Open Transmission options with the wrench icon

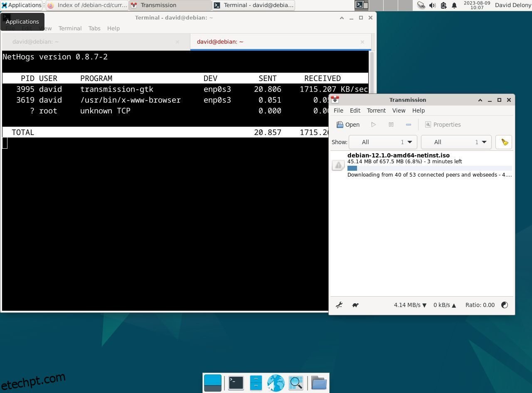(339, 305)
